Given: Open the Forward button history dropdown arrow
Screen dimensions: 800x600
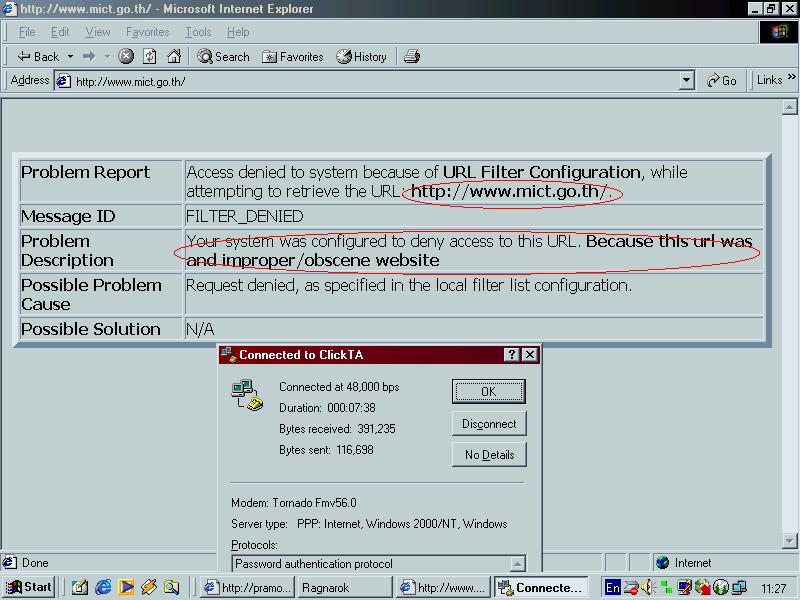Looking at the screenshot, I should [107, 57].
